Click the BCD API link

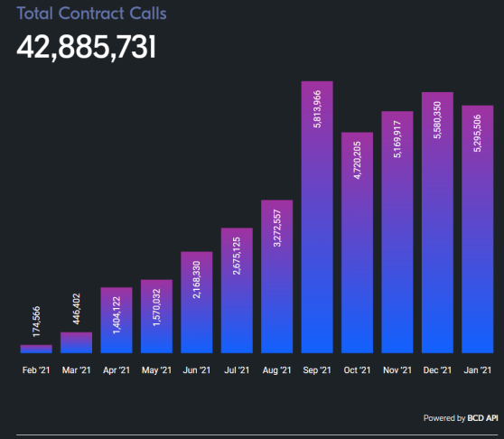[482, 418]
